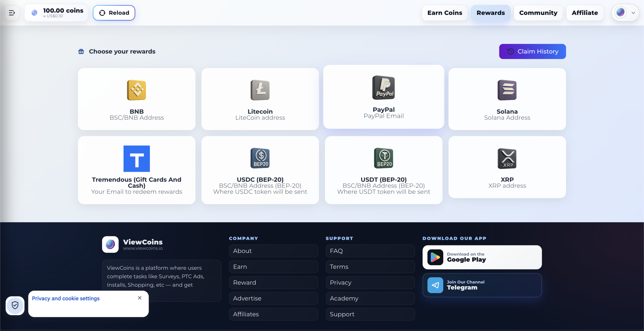644x331 pixels.
Task: Click the Google Play store icon
Action: coord(435,257)
